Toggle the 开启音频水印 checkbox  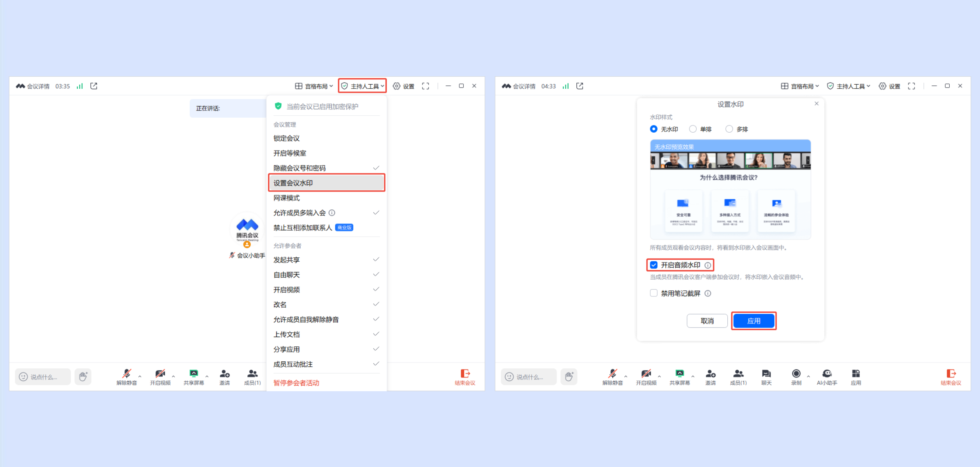(x=653, y=265)
